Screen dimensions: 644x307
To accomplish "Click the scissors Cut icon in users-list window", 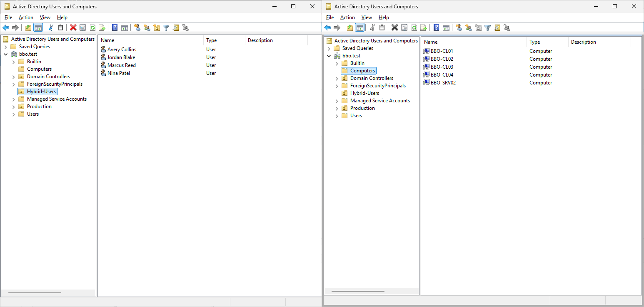I will click(x=51, y=27).
